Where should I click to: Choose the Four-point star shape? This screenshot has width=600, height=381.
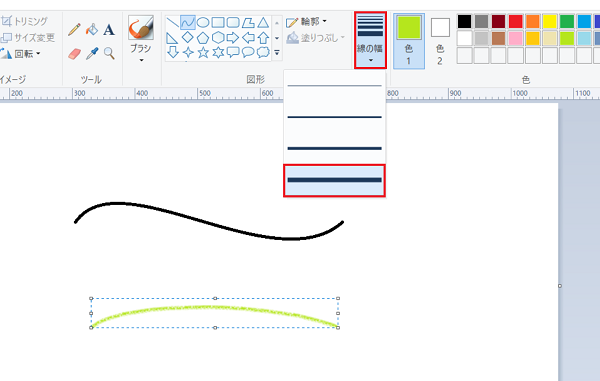click(188, 52)
